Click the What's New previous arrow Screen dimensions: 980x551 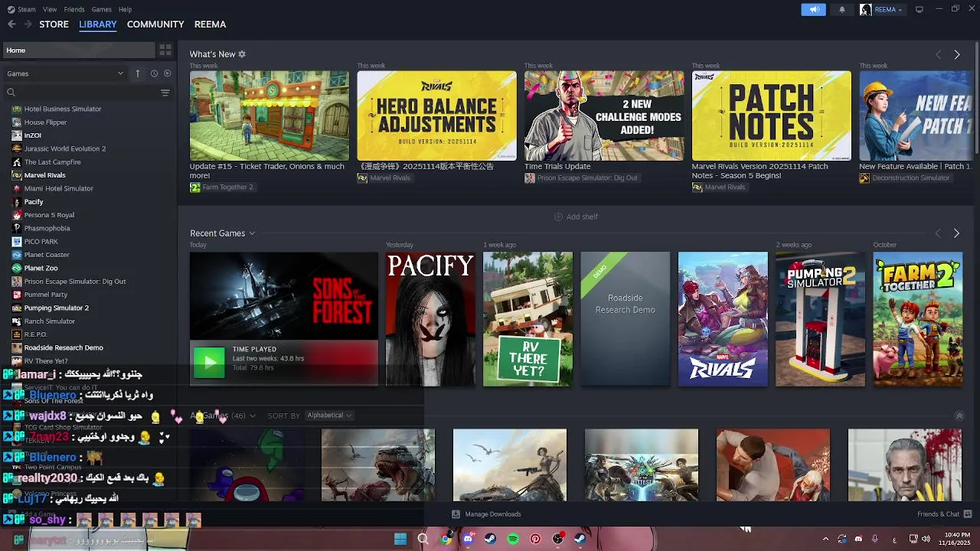tap(938, 54)
